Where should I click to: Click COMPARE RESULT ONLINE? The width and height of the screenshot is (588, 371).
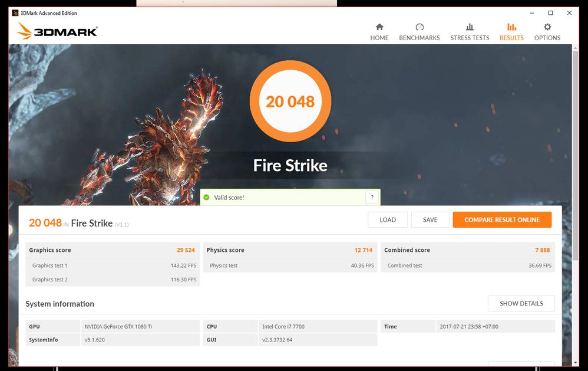click(x=502, y=219)
